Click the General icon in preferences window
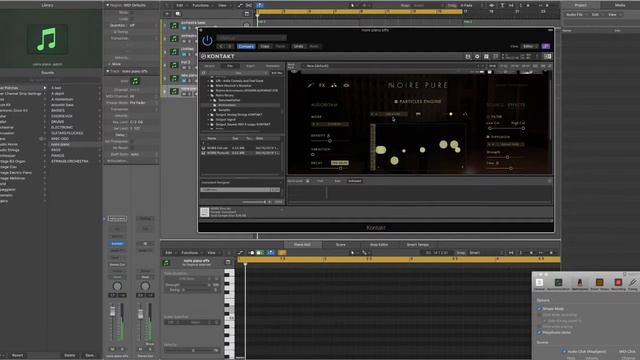This screenshot has width=640, height=360. [540, 284]
